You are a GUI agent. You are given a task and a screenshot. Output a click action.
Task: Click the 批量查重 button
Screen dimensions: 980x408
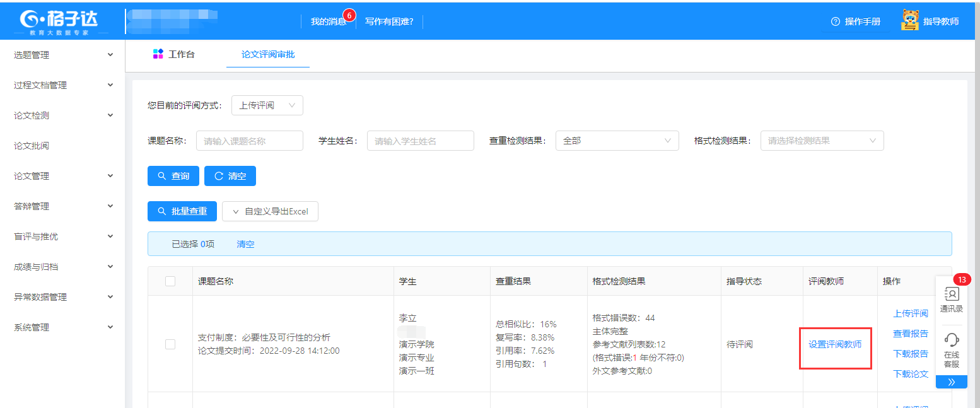coord(182,211)
